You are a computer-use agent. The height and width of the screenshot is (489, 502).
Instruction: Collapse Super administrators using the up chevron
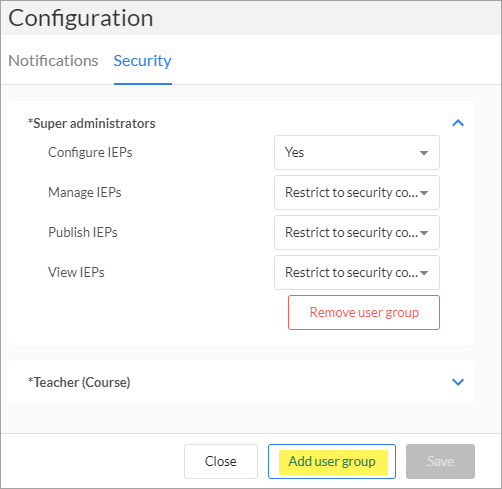pyautogui.click(x=458, y=123)
